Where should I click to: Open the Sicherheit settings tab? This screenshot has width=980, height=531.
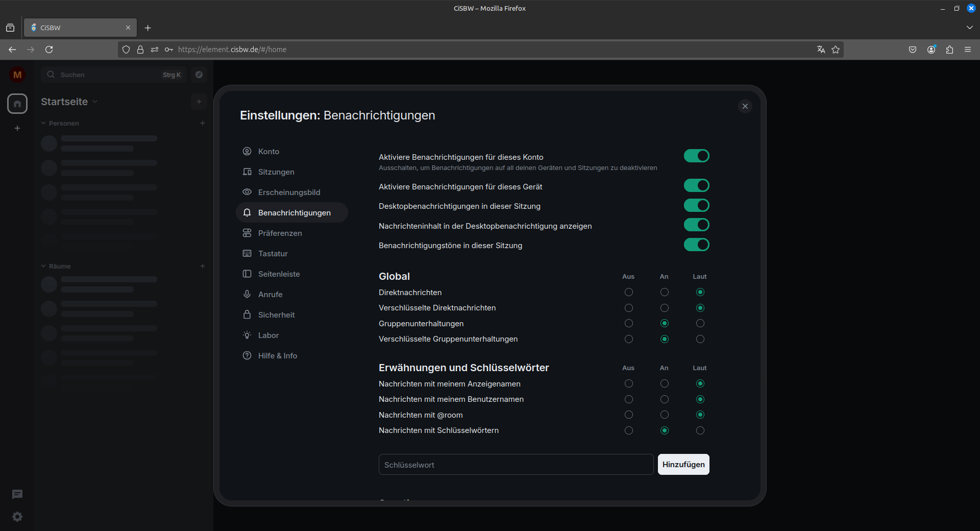click(x=276, y=315)
